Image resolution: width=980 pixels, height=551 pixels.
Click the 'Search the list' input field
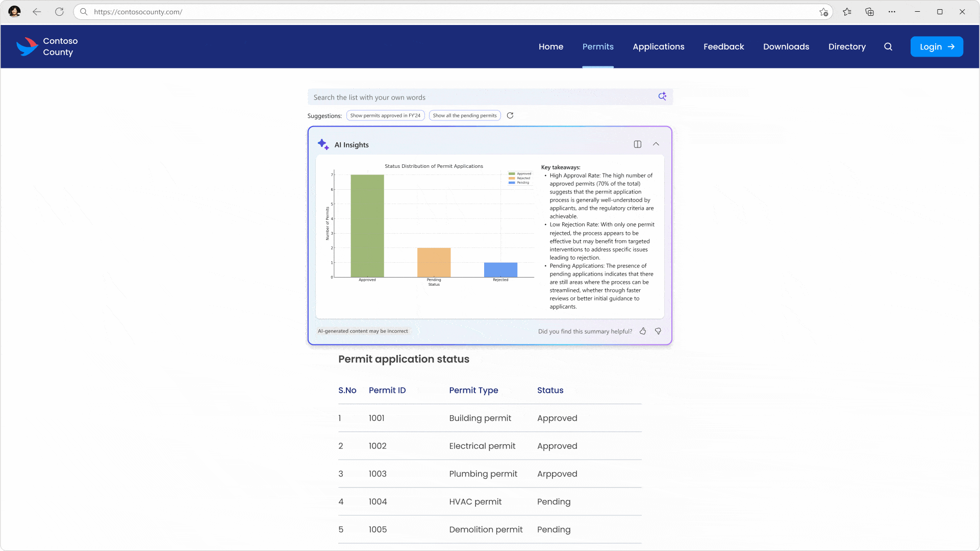(459, 97)
